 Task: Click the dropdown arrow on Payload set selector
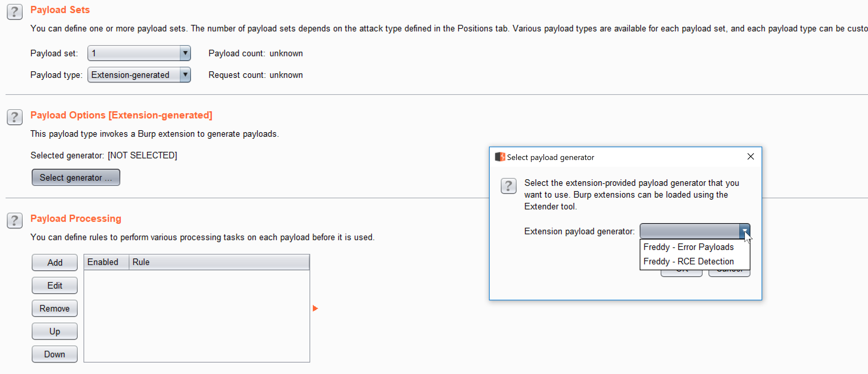pos(185,53)
